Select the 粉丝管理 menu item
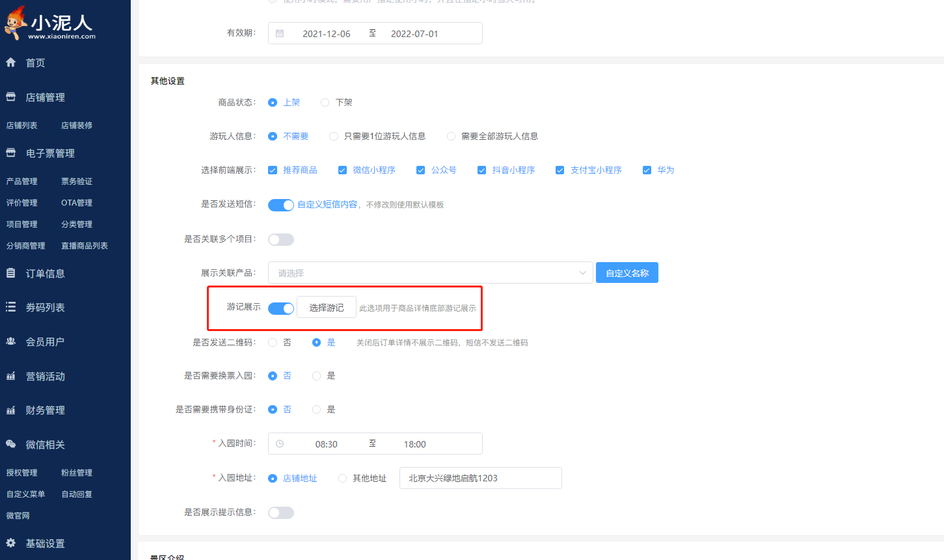This screenshot has width=944, height=560. click(75, 472)
